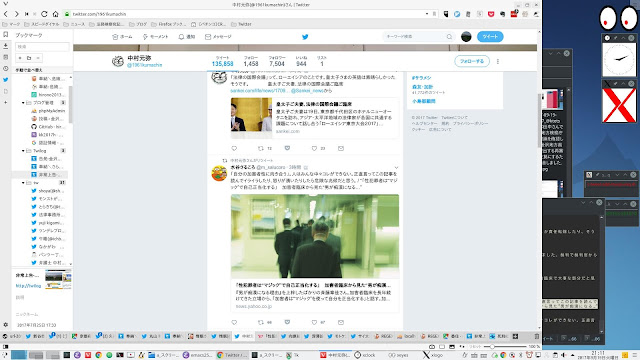This screenshot has width=640, height=360.
Task: Go to the browser home page
Action: pos(56,14)
